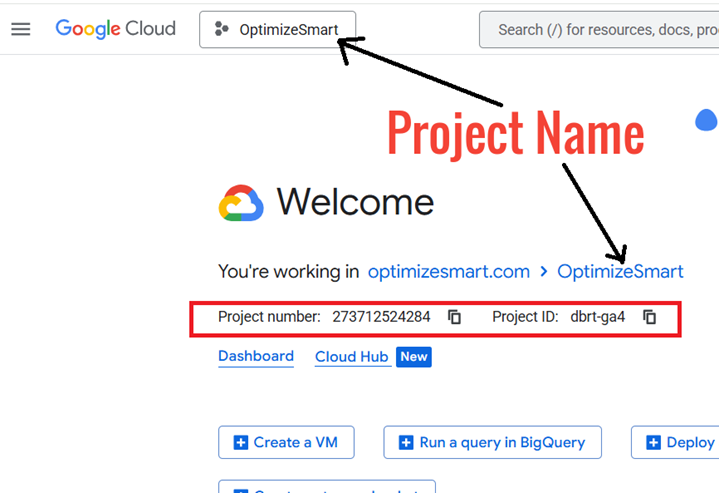Open the optimizesmart.com organization link

coord(448,271)
